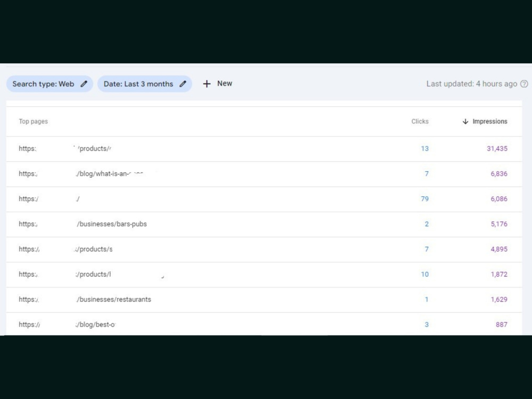532x399 pixels.
Task: Open the /products/s page row
Action: click(264, 250)
